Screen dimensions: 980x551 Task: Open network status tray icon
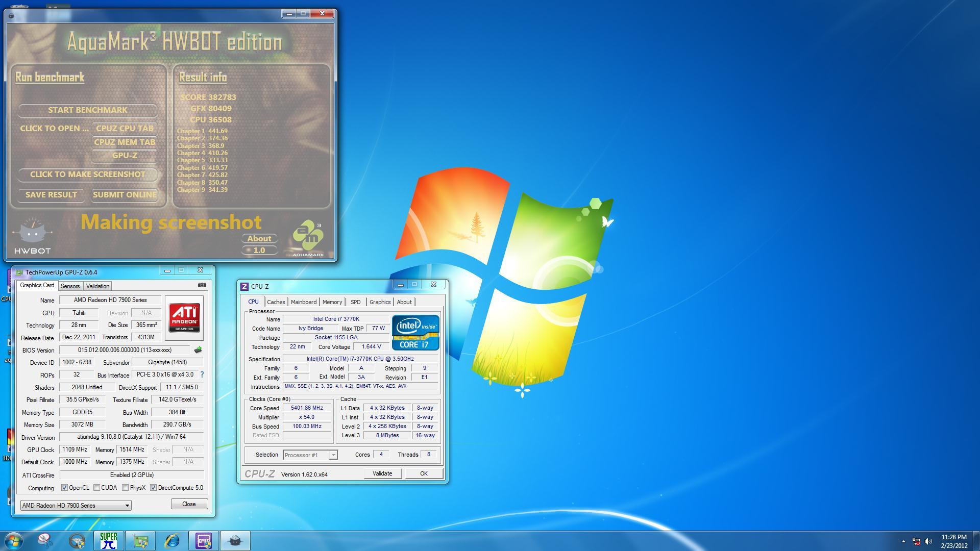click(916, 541)
